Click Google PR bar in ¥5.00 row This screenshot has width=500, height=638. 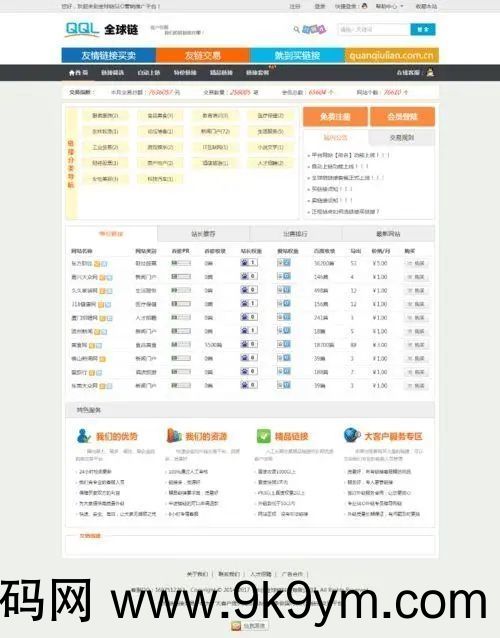tap(181, 263)
